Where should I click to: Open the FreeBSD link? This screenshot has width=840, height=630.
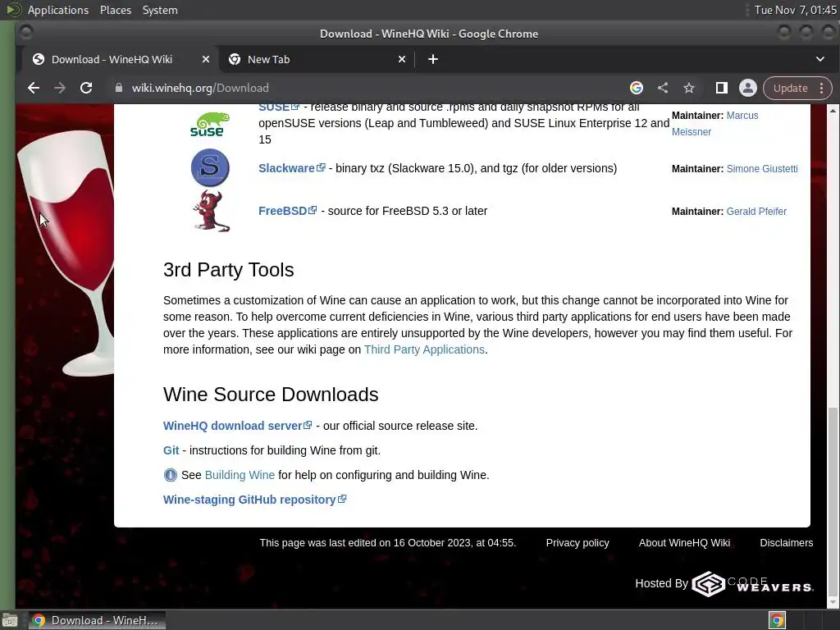click(x=287, y=211)
